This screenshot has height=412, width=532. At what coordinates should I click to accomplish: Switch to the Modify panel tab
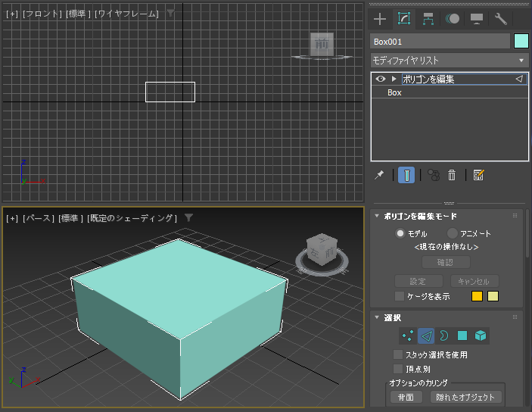point(404,19)
